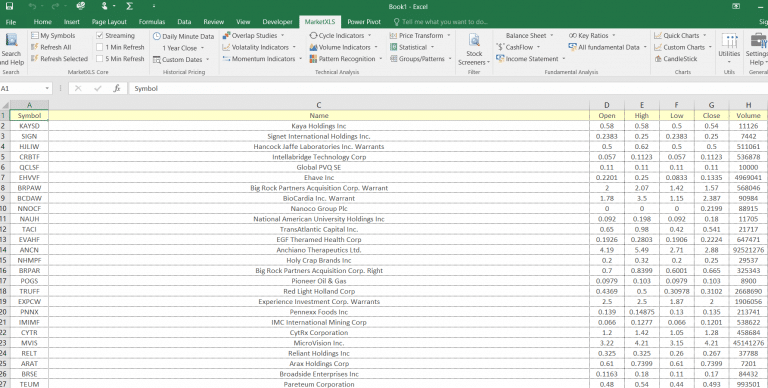Switch to the Data tab
Viewport: 768px width, 388px height.
click(x=184, y=22)
